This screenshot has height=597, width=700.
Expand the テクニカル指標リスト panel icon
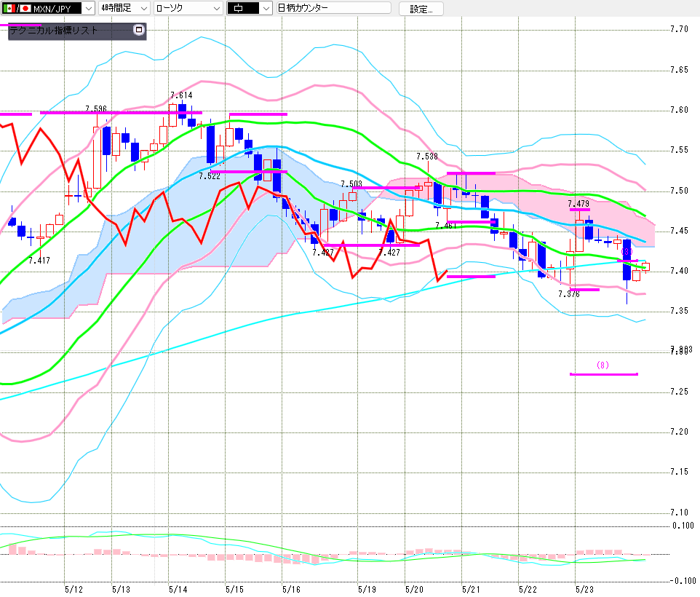[x=139, y=30]
